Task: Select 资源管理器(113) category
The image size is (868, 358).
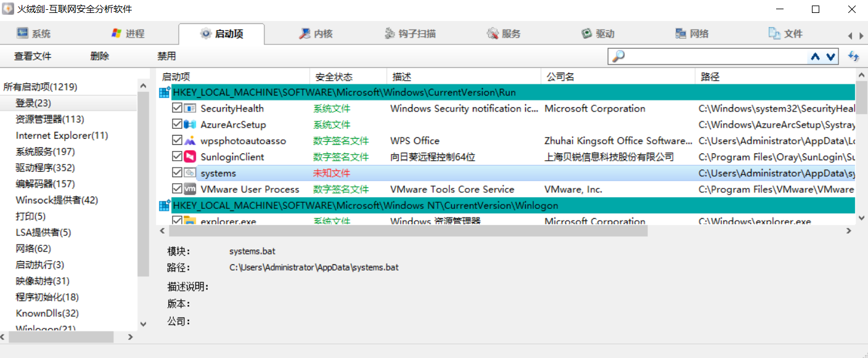Action: pyautogui.click(x=50, y=119)
